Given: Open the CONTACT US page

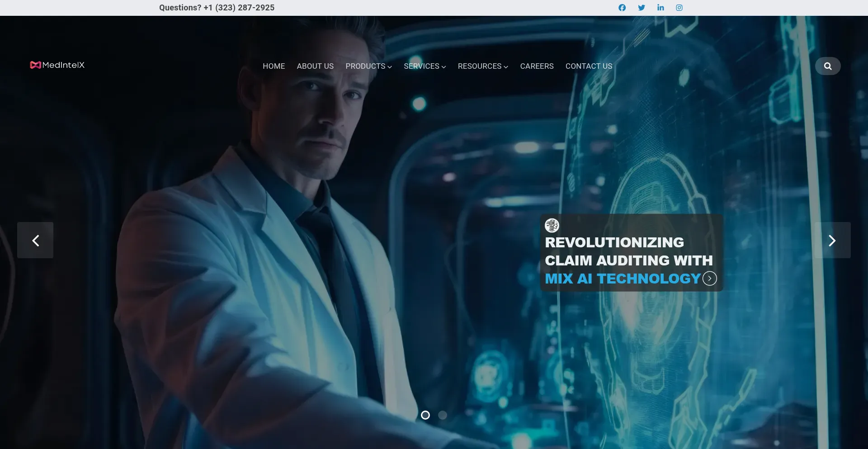Looking at the screenshot, I should pos(589,66).
